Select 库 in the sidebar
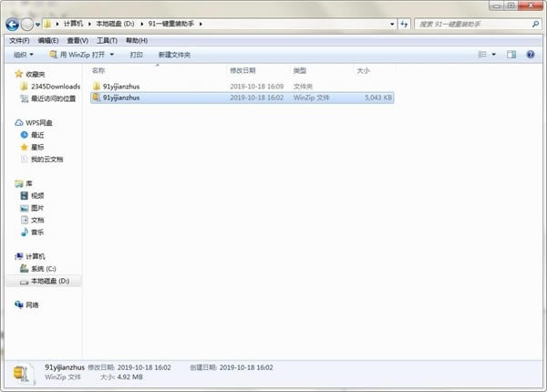Viewport: 547px width, 392px height. point(29,183)
